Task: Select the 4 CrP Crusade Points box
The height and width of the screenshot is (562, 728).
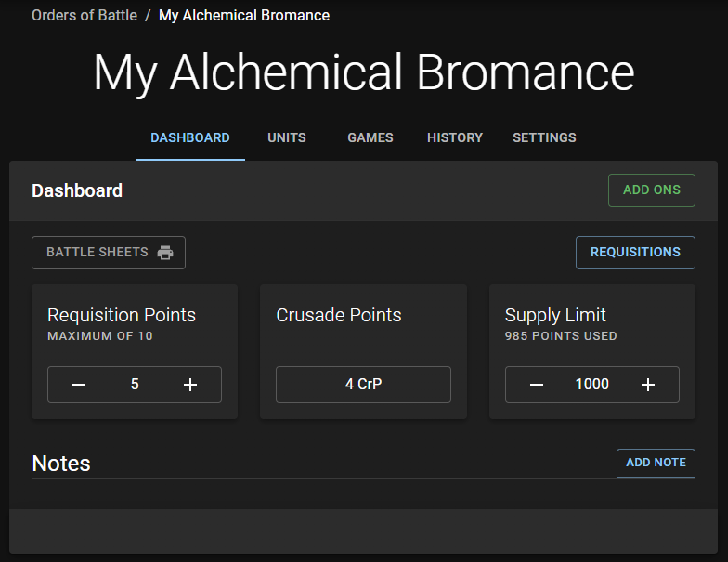Action: point(363,385)
